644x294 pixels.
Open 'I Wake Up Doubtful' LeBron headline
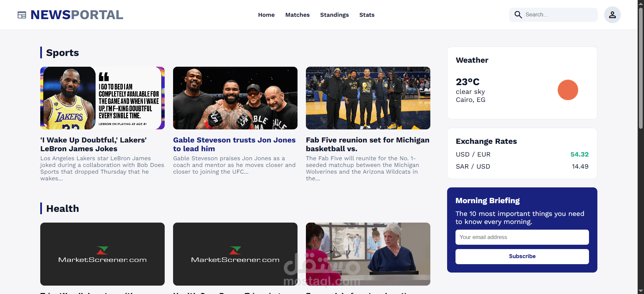pos(94,144)
